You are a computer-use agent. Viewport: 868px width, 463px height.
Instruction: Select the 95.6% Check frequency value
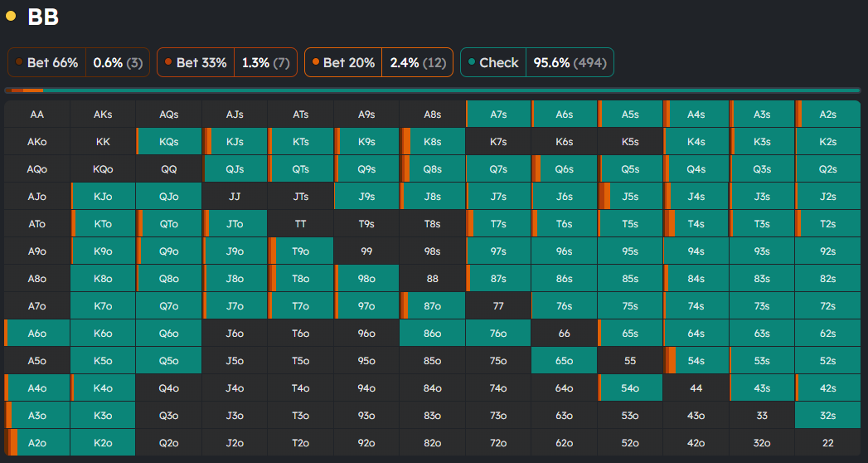(x=570, y=62)
